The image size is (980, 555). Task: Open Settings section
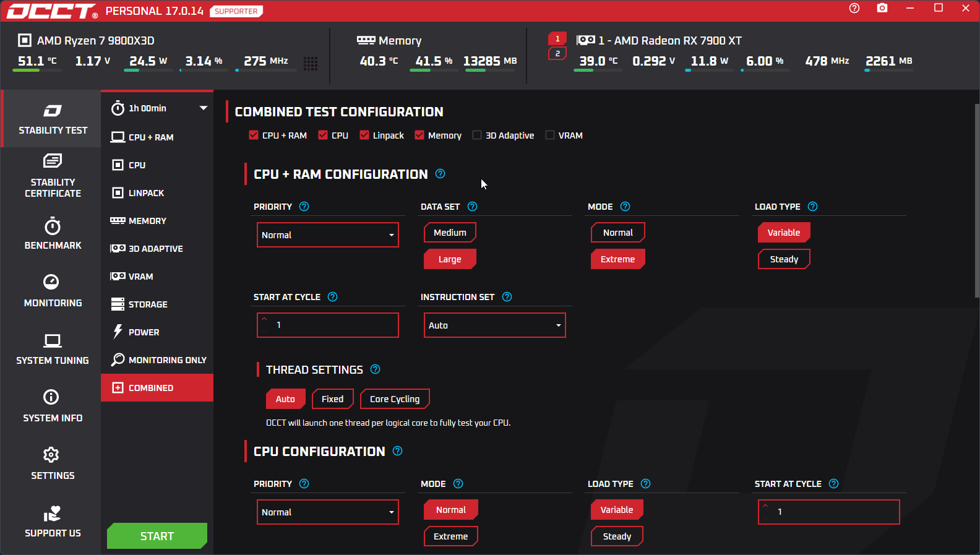[x=53, y=463]
